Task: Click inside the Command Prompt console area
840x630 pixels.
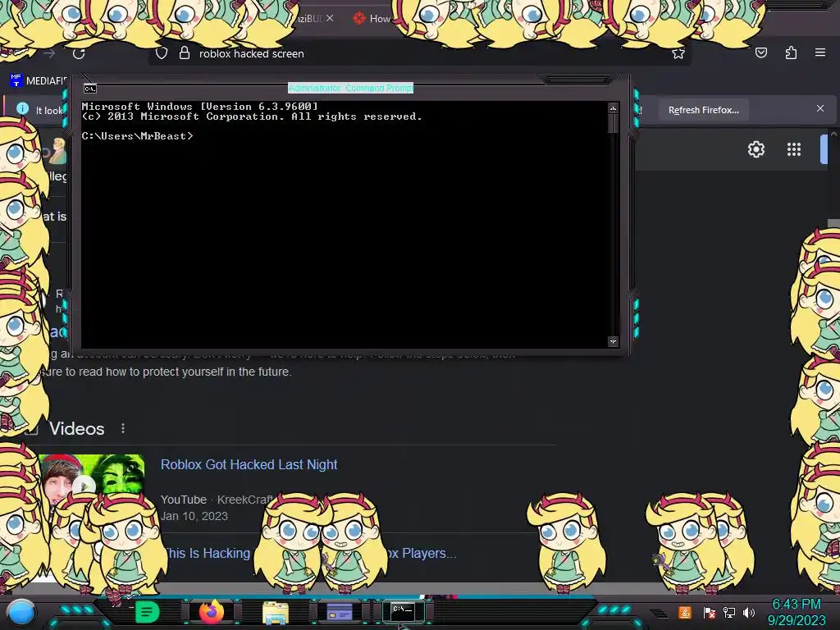Action: 345,225
